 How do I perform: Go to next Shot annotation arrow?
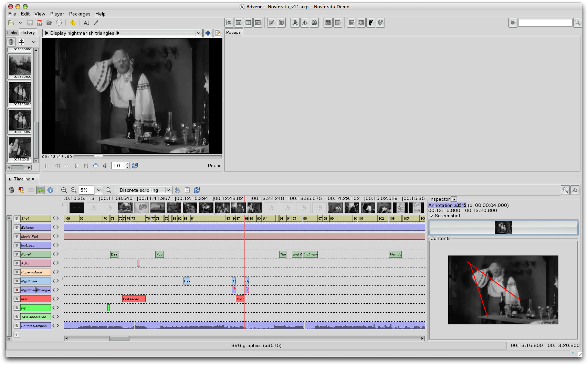[58, 218]
